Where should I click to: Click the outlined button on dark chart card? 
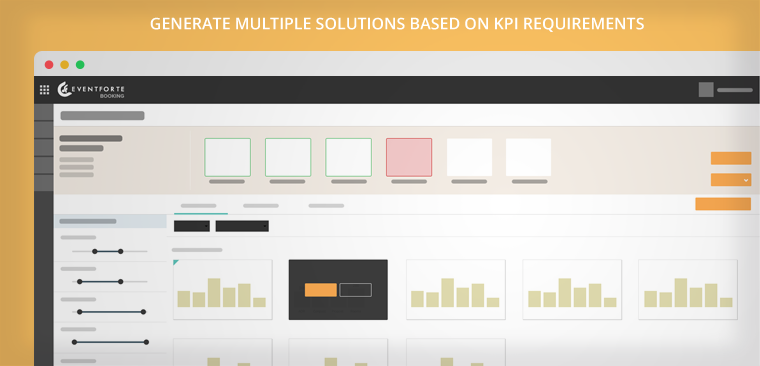pyautogui.click(x=355, y=290)
